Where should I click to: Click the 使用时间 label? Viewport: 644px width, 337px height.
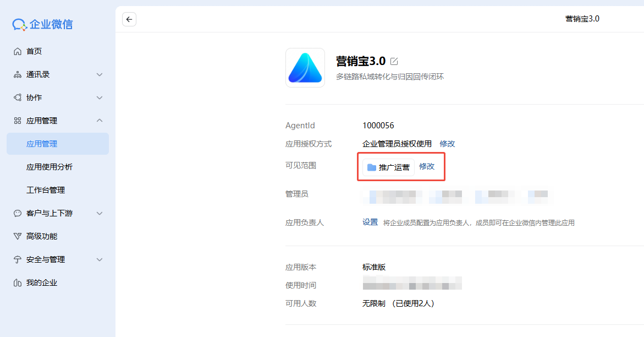301,285
